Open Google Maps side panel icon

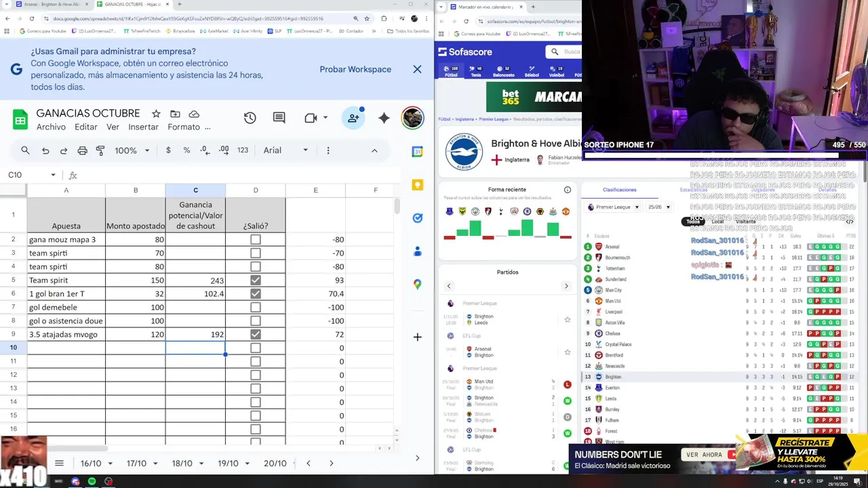[418, 285]
